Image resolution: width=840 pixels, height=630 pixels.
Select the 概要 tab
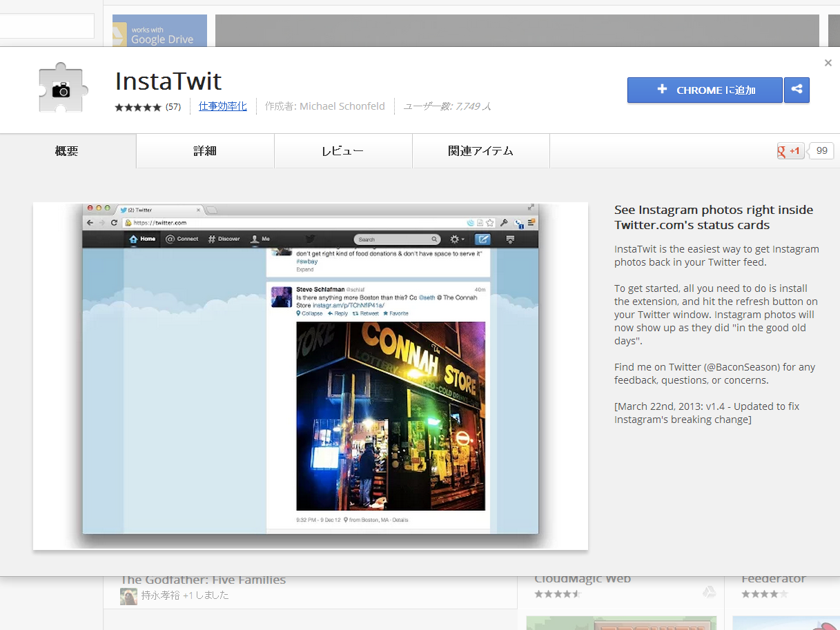click(x=67, y=151)
